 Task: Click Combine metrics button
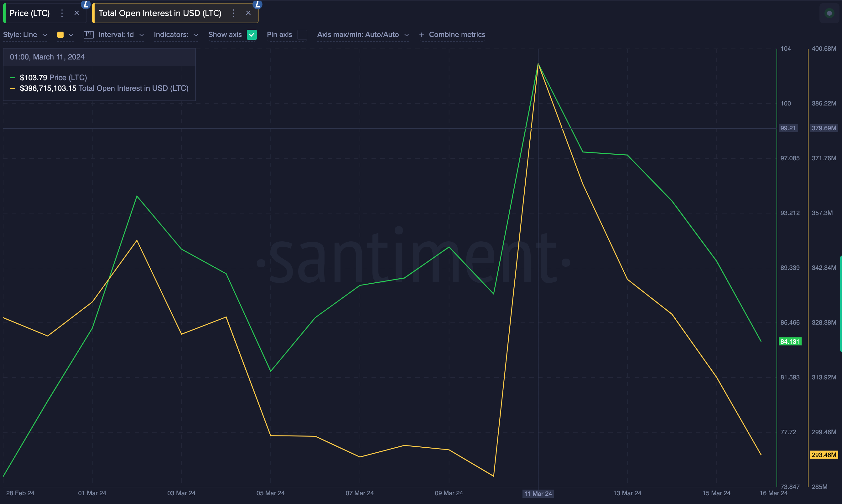tap(457, 35)
